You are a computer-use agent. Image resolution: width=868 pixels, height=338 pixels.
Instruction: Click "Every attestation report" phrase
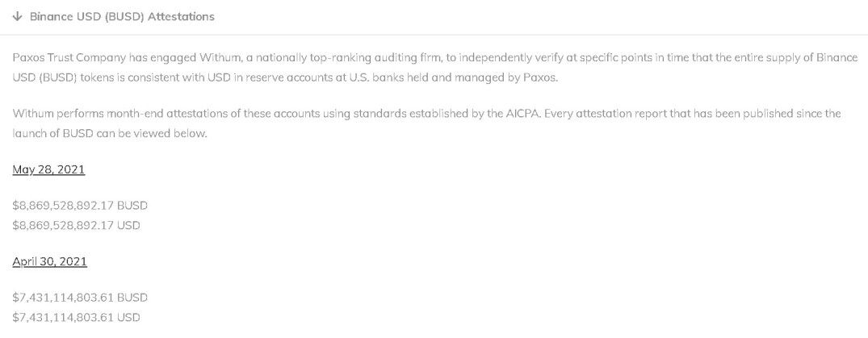pos(605,113)
